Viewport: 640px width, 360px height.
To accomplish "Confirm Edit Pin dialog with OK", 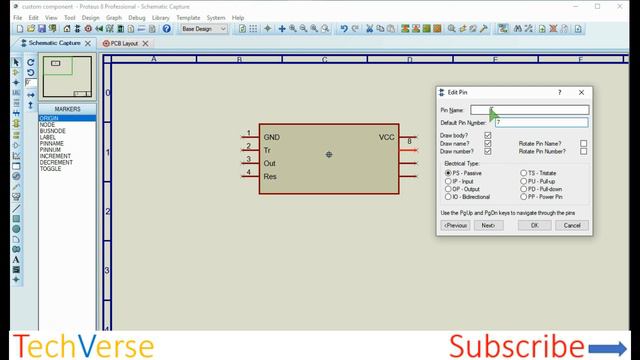I will click(535, 225).
